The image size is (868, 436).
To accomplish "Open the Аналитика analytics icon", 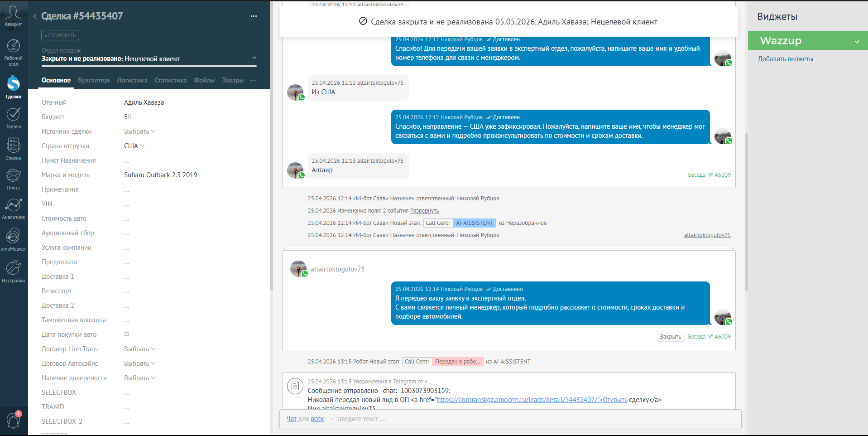I will point(13,205).
